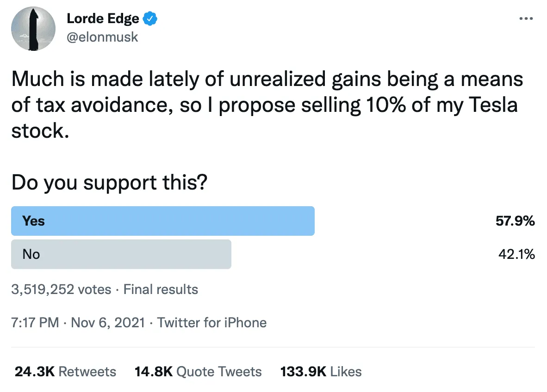Open the Twitter for iPhone source link
This screenshot has width=547, height=392.
click(212, 322)
